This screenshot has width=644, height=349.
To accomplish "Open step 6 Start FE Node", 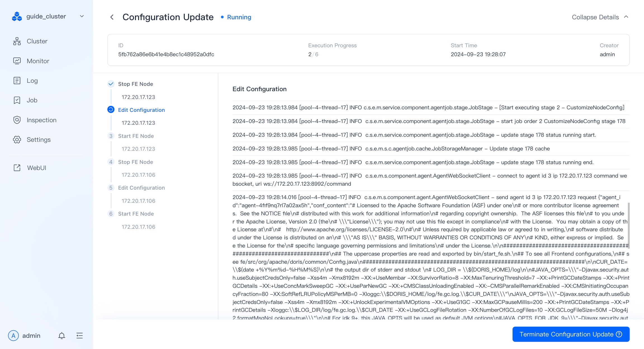I will [136, 214].
